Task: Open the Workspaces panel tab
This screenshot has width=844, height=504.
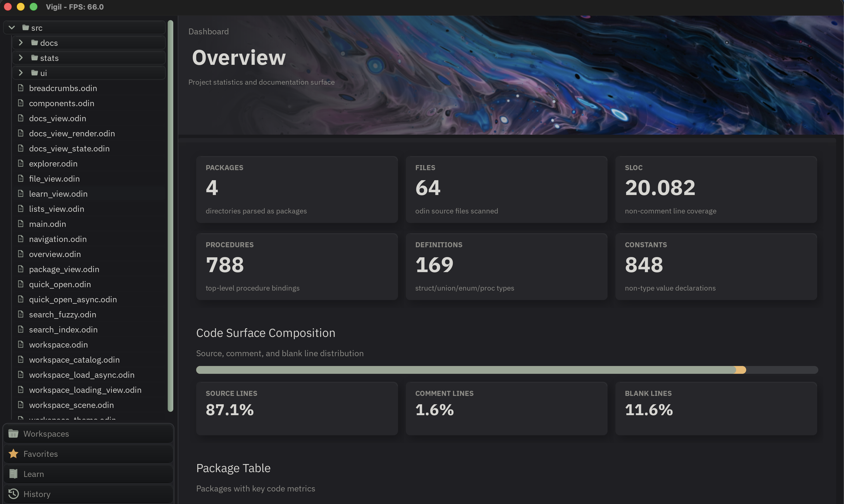Action: click(88, 434)
